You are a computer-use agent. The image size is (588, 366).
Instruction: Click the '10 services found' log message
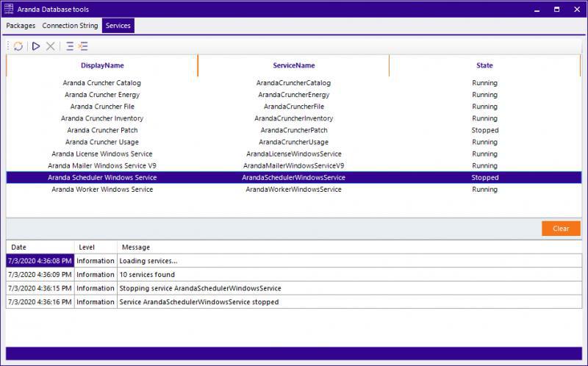[147, 275]
